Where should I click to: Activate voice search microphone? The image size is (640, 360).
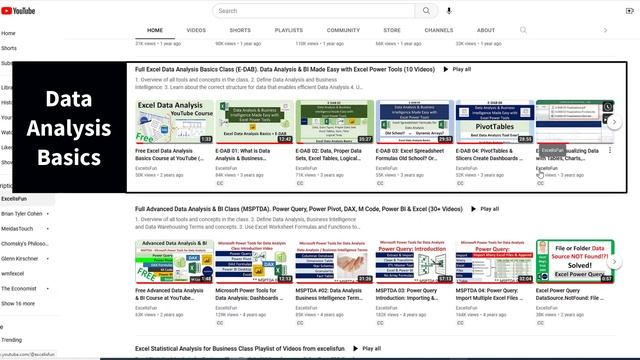coord(449,11)
